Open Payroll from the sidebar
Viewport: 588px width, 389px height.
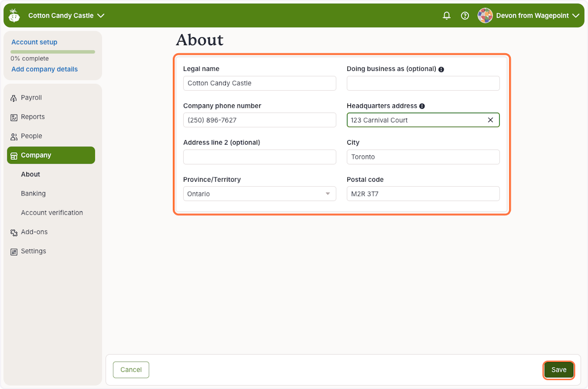pos(31,98)
